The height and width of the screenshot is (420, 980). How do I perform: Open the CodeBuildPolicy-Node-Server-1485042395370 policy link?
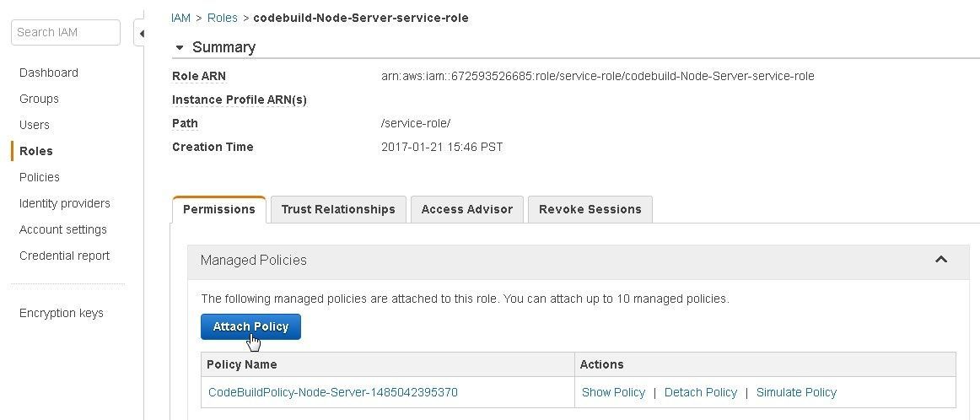[x=333, y=392]
